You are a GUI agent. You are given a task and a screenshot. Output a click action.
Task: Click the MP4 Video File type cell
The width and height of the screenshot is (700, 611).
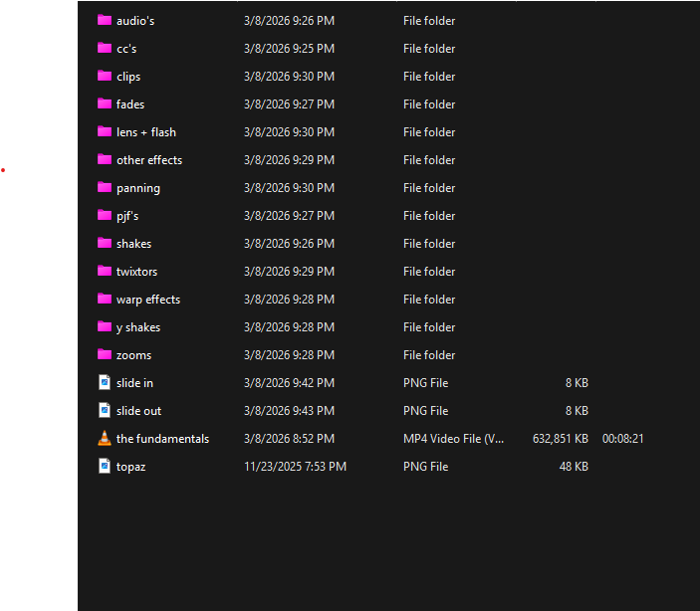tap(454, 439)
